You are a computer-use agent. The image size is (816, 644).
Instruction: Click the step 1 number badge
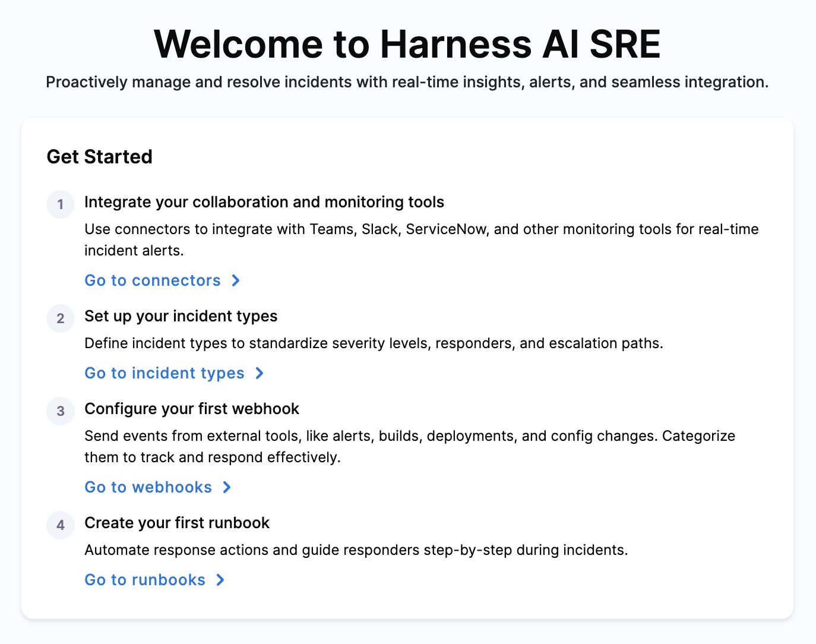61,204
